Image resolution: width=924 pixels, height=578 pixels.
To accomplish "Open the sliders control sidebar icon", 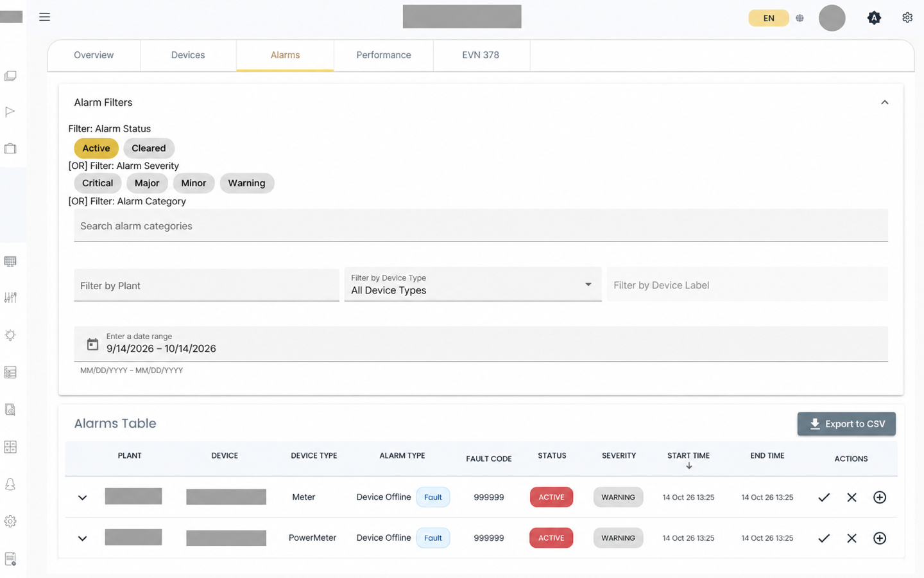I will [10, 297].
